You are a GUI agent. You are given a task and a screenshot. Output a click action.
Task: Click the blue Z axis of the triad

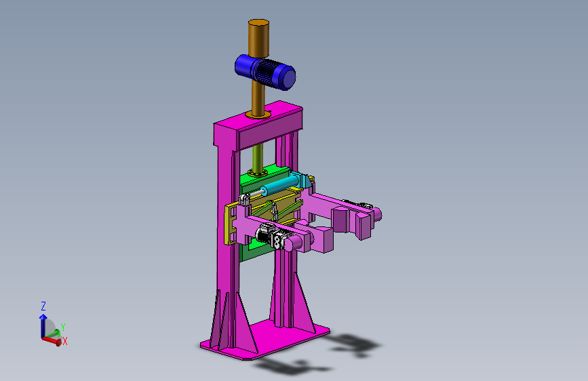click(43, 325)
